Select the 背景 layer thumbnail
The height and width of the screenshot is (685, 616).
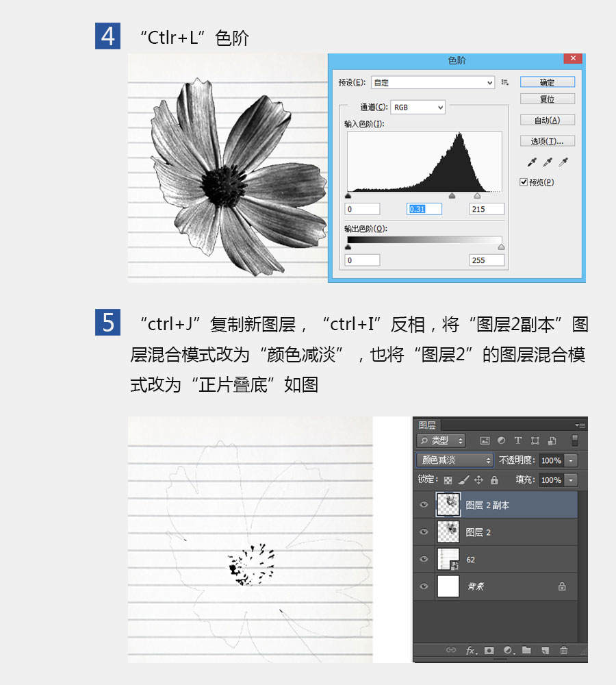tap(448, 586)
